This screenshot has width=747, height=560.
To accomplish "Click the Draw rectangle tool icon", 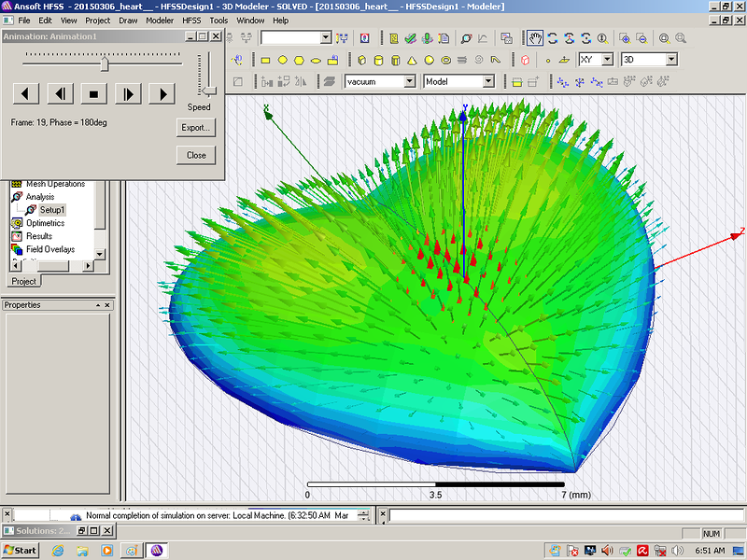I will 265,60.
